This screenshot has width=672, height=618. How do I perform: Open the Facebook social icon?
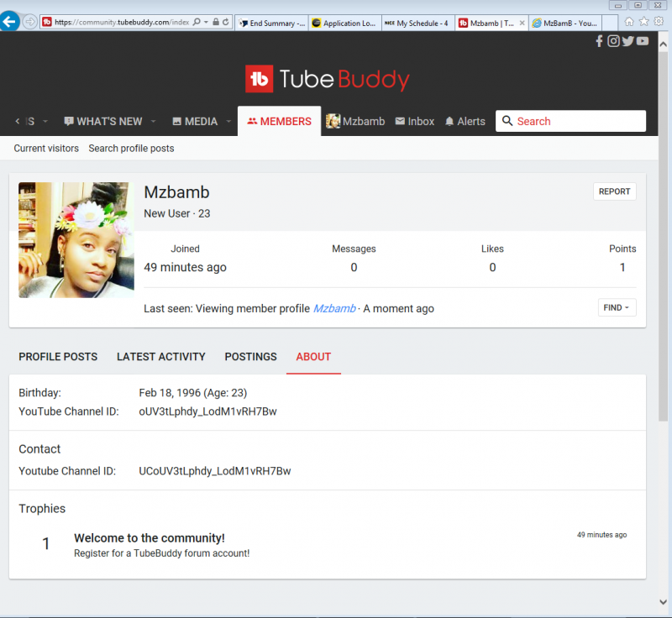[x=599, y=41]
